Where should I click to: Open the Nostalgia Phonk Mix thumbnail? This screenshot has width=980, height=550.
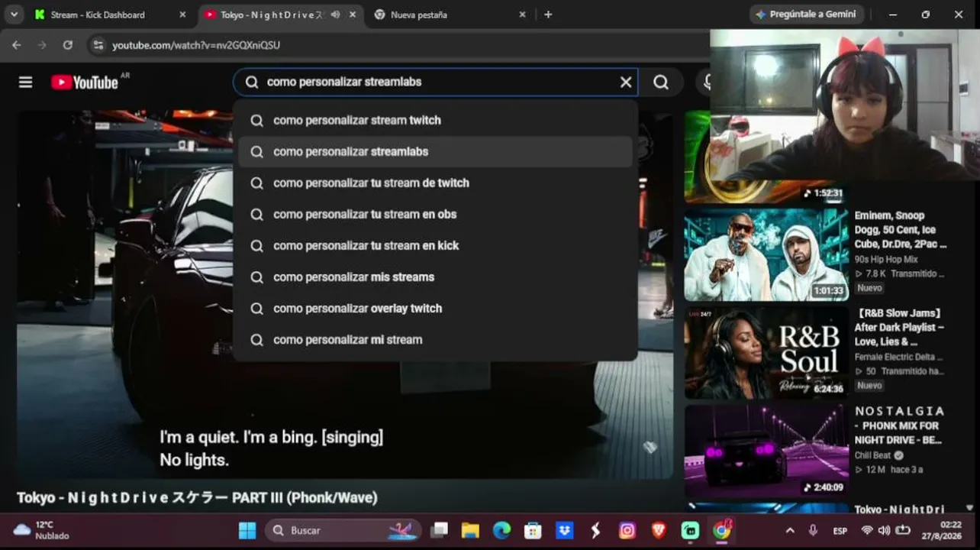766,451
